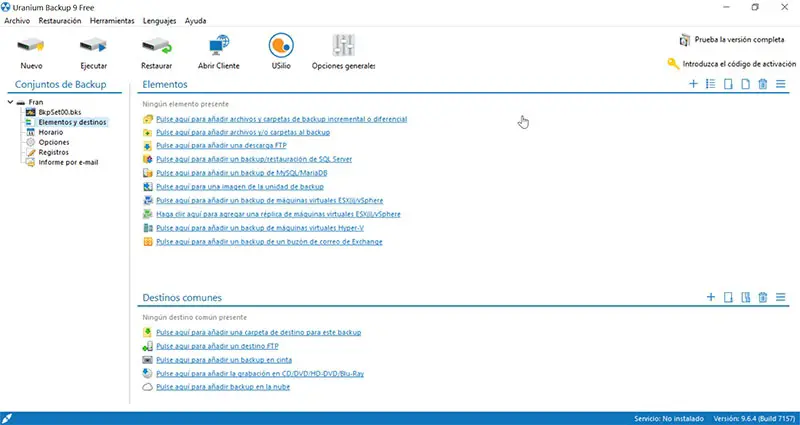The height and width of the screenshot is (425, 800).
Task: Click the key icon for activation code
Action: pos(673,64)
